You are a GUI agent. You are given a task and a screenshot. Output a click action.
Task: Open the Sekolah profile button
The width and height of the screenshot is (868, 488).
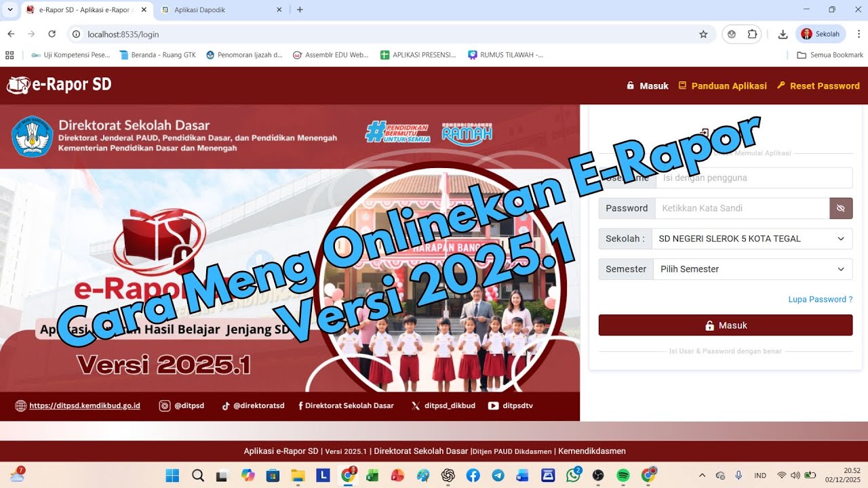point(821,34)
